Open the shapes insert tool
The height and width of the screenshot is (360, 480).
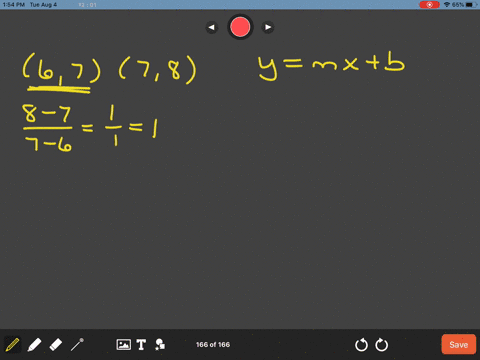tap(160, 344)
